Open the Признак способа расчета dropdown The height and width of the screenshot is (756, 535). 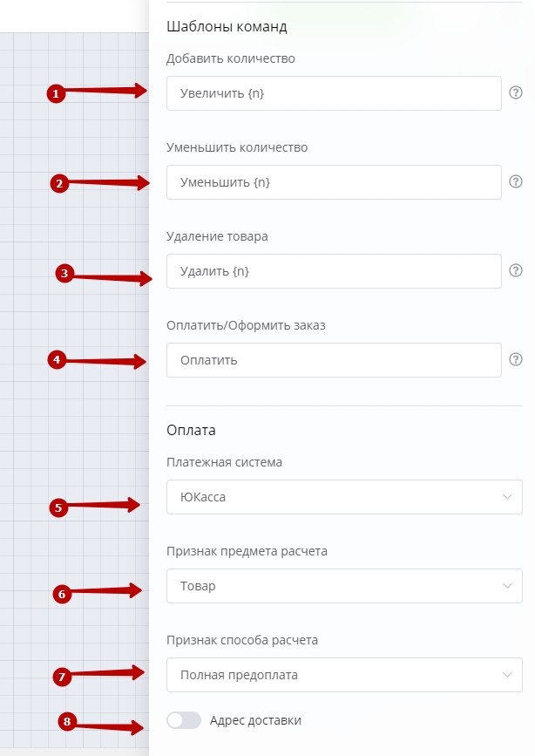coord(343,675)
